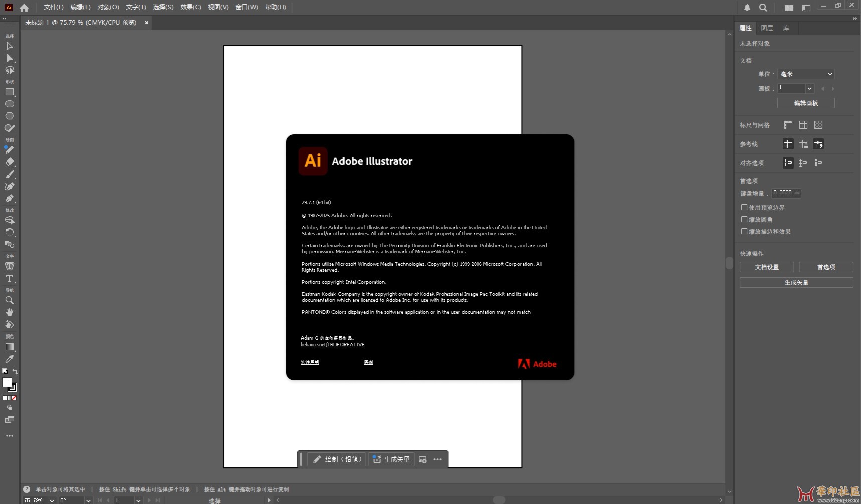The image size is (861, 504).
Task: Click the white Fill color swatch
Action: coord(7,383)
